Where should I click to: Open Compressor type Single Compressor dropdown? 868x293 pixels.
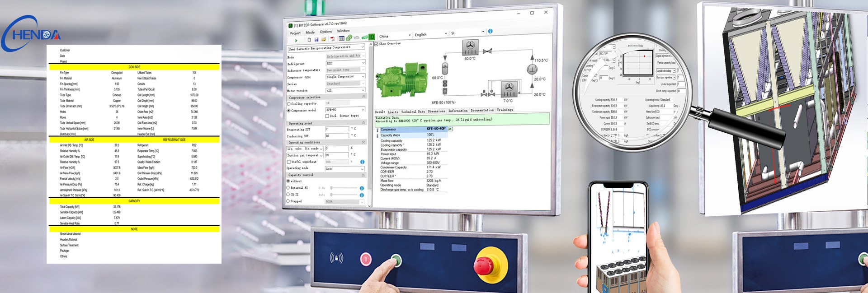345,77
